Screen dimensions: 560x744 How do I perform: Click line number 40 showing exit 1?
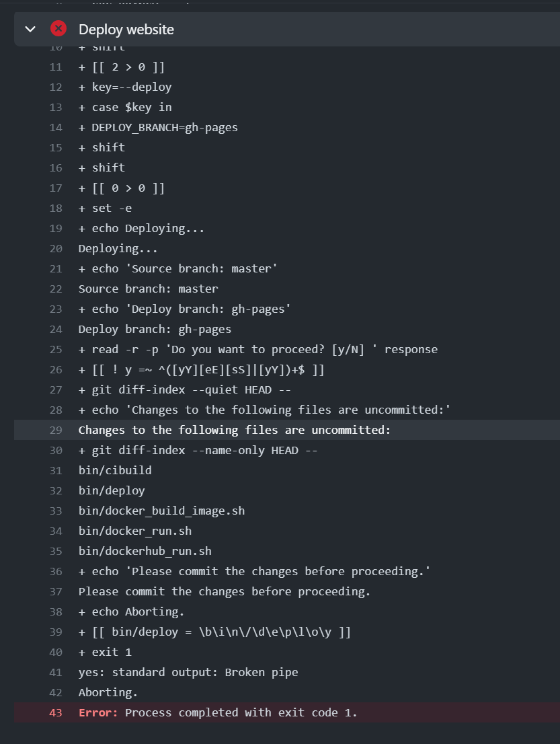(x=55, y=652)
